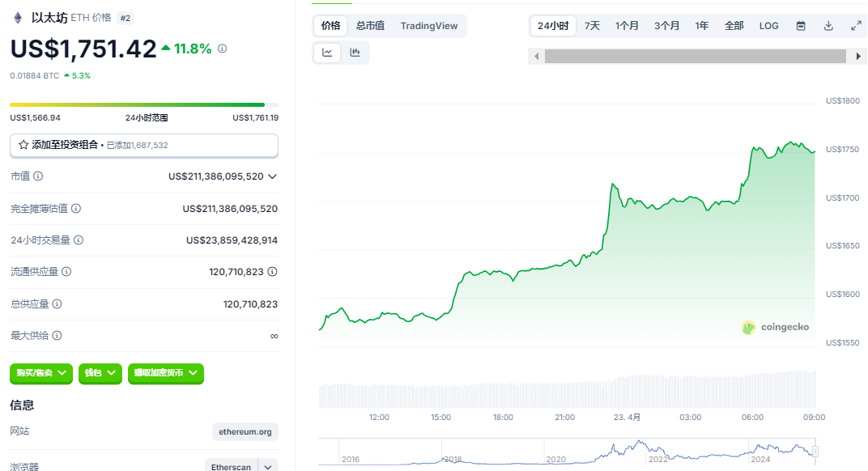Select the 24小时 time range

[x=553, y=26]
